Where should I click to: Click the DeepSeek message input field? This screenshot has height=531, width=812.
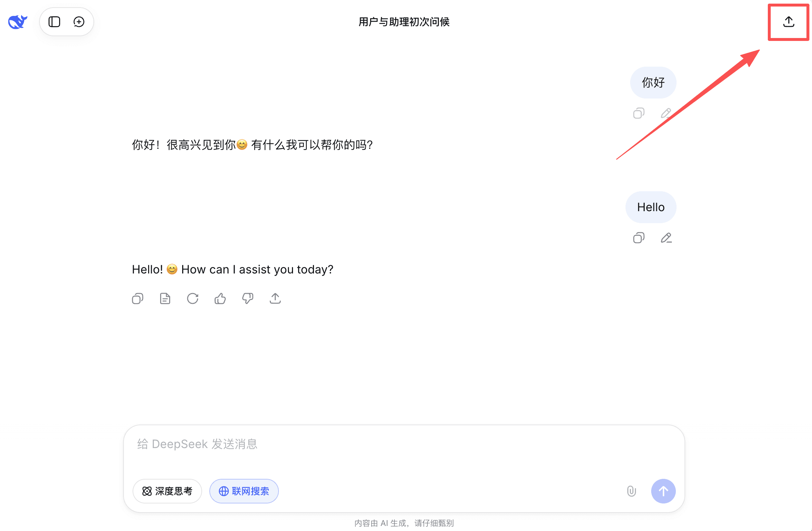[x=398, y=444]
